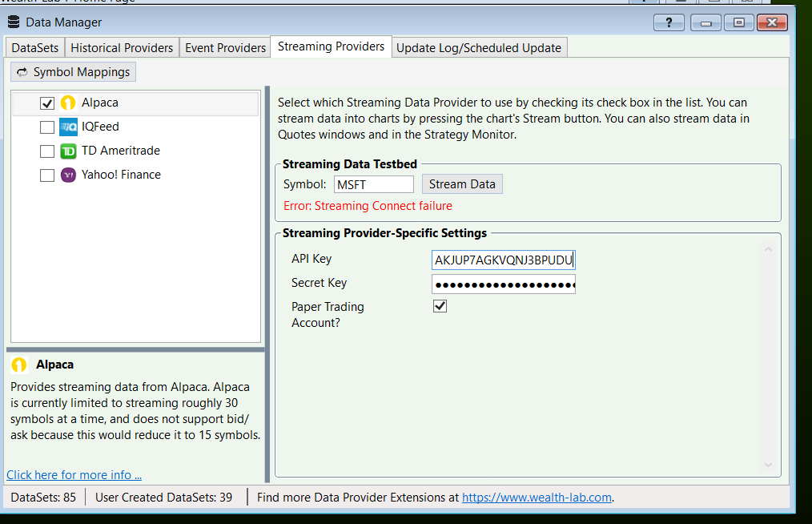
Task: Select the TD Ameritrade provider name
Action: pyautogui.click(x=121, y=151)
